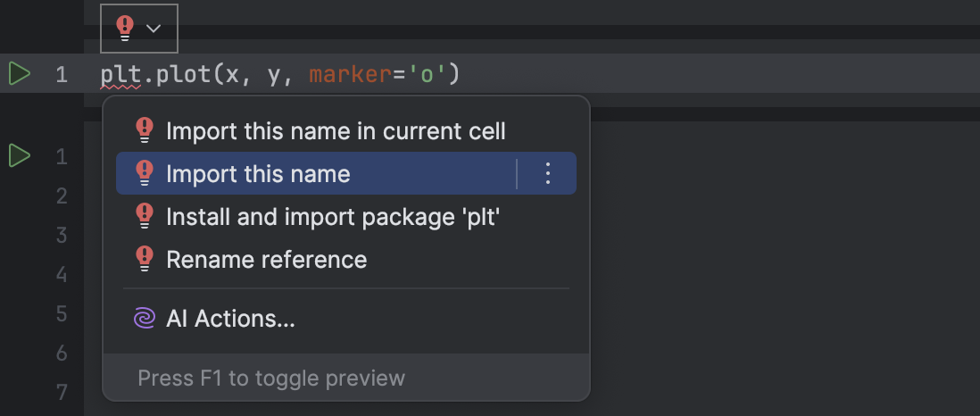Screen dimensions: 980x416
Task: Click the bulb icon beside 'Rename reference'
Action: (144, 260)
